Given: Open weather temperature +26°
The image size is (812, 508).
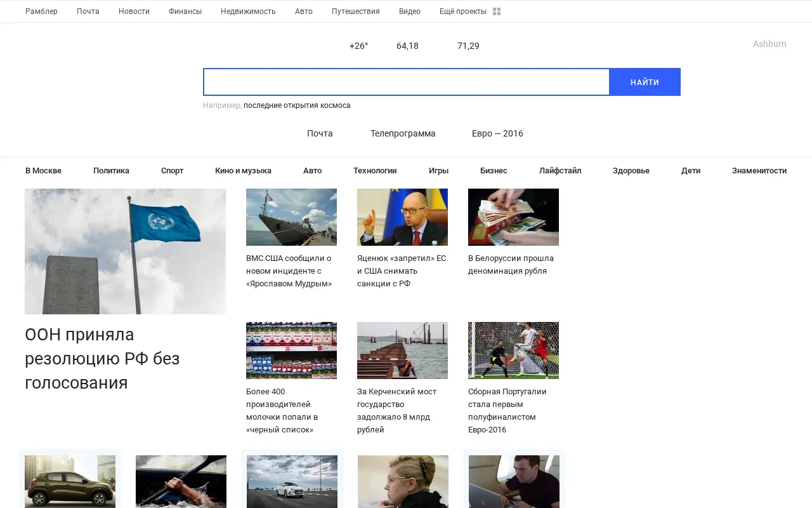Looking at the screenshot, I should click(x=358, y=46).
